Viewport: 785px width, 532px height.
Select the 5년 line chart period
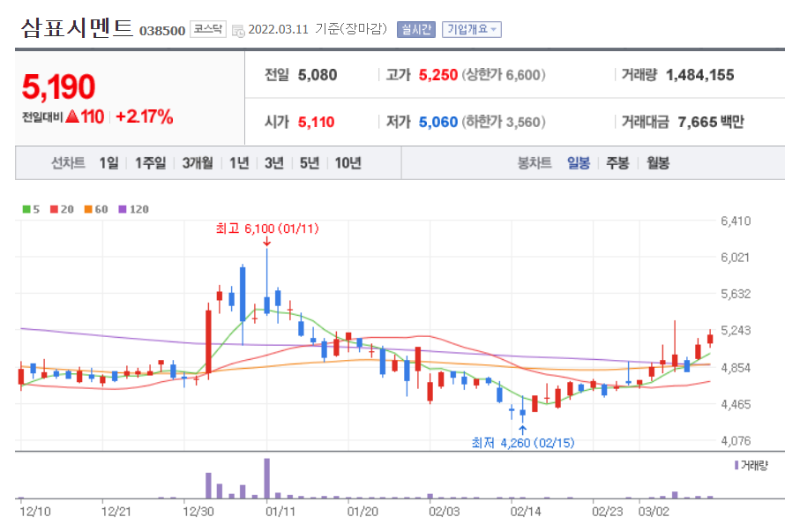pos(310,163)
